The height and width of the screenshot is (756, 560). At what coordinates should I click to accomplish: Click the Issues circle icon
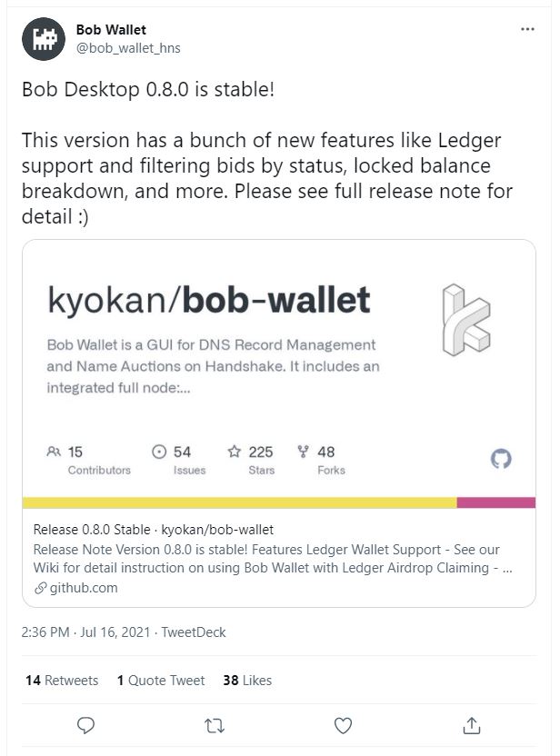click(159, 452)
